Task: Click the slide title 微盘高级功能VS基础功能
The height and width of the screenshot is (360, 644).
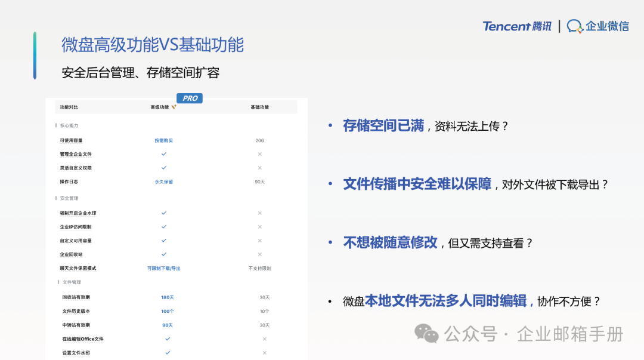Action: pos(153,45)
